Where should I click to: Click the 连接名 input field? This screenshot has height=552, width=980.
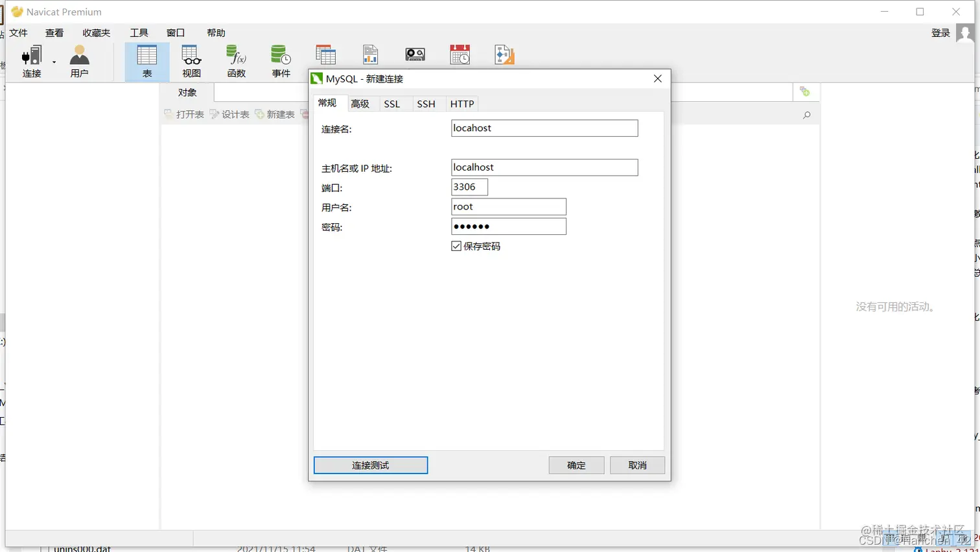coord(544,128)
